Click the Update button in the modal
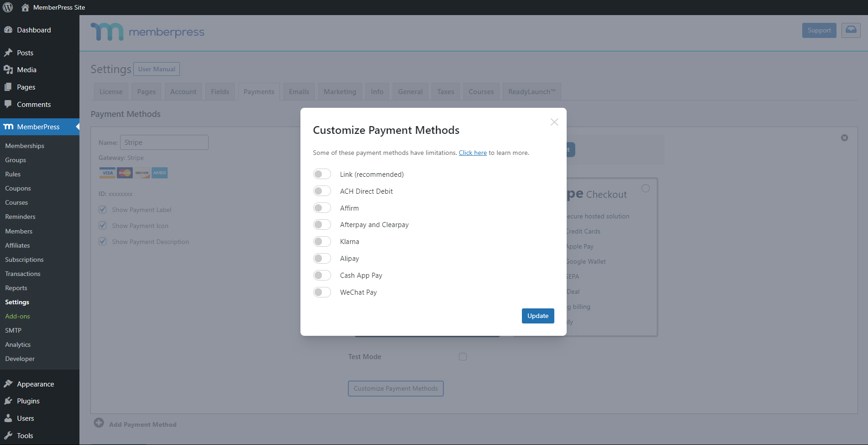The image size is (868, 445). coord(537,316)
